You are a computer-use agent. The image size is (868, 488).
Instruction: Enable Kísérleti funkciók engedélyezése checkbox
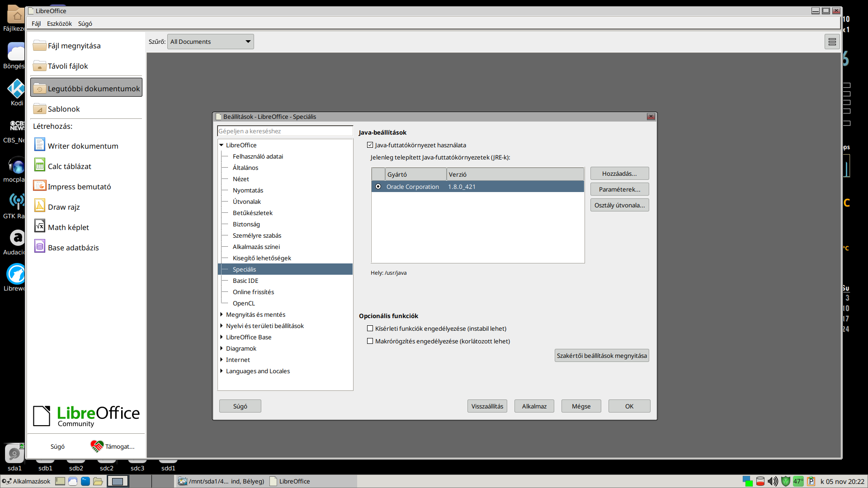(370, 328)
